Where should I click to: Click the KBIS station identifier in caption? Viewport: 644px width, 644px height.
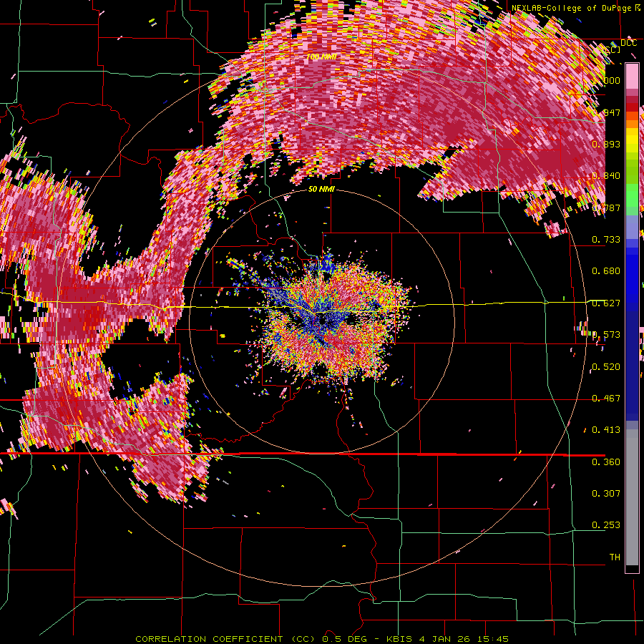400,639
